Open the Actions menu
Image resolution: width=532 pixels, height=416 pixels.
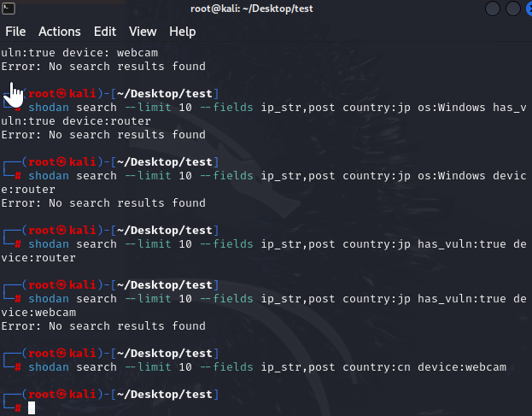[59, 32]
